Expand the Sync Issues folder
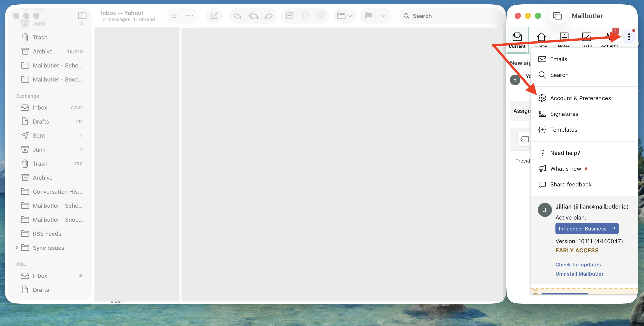The image size is (644, 326). pos(16,248)
